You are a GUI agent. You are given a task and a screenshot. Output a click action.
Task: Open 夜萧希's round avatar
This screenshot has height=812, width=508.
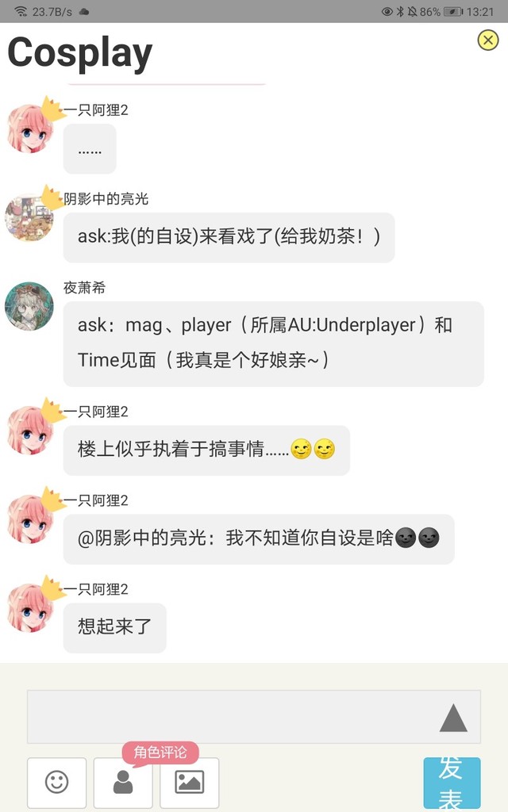click(x=29, y=306)
